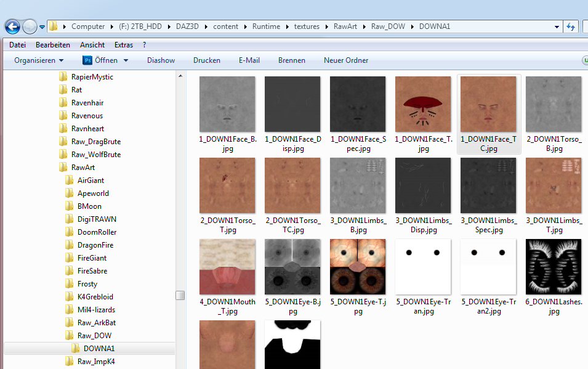588x369 pixels.
Task: Click the AirGiant folder icon
Action: click(70, 180)
